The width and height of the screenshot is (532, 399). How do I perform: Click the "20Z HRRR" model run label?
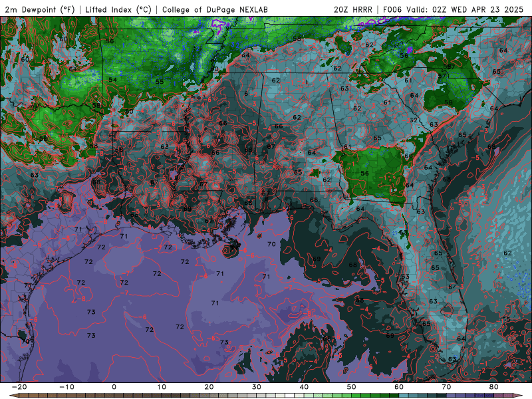(353, 10)
